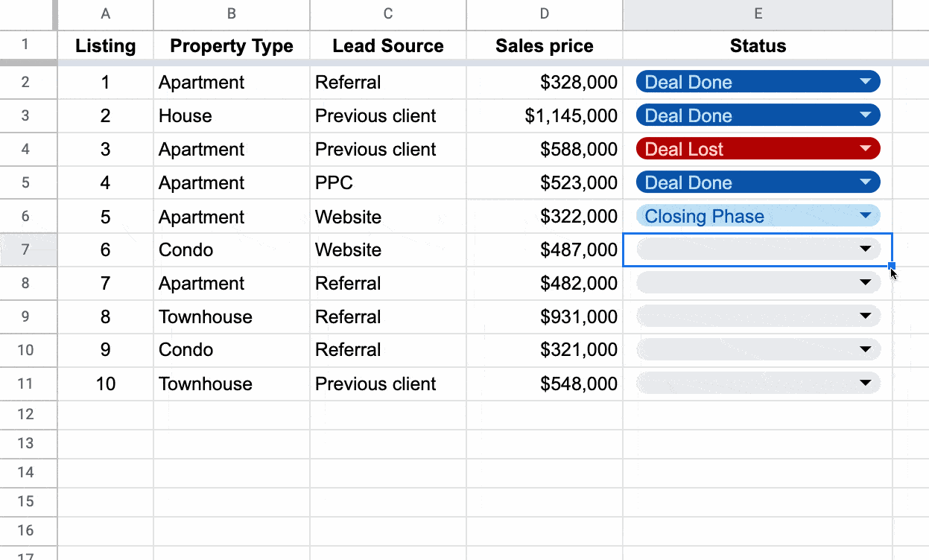This screenshot has height=560, width=929.
Task: Select column E header
Action: [758, 13]
